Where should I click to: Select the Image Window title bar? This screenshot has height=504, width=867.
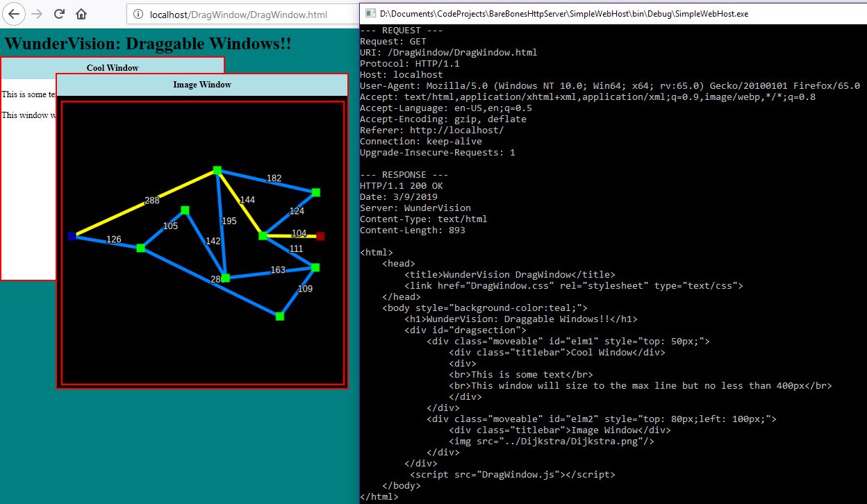point(202,85)
